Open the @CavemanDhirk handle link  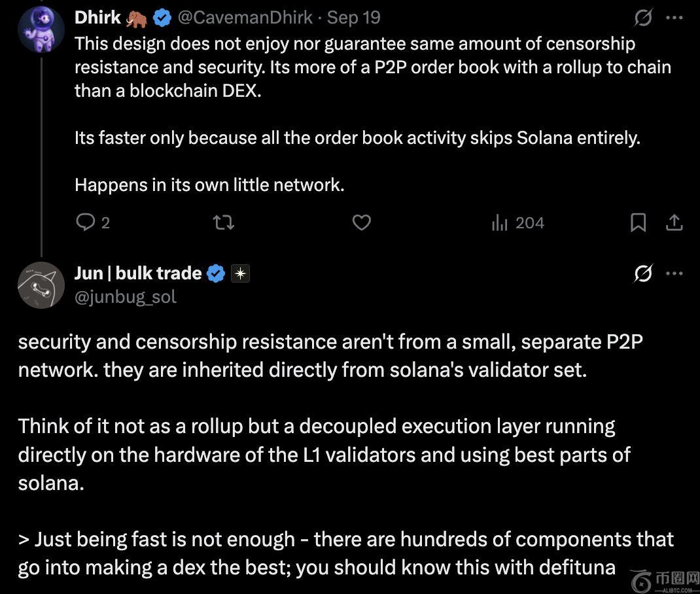245,18
